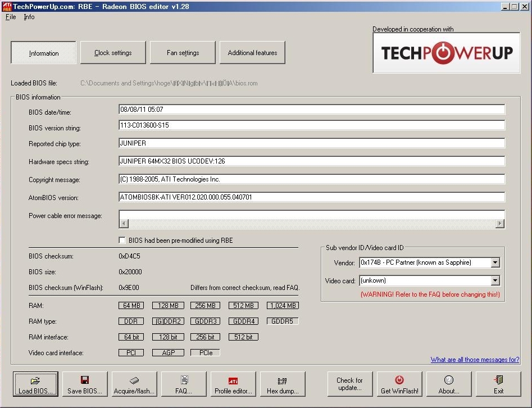
Task: Click the 512 bit RAM interface indicator
Action: [x=243, y=337]
